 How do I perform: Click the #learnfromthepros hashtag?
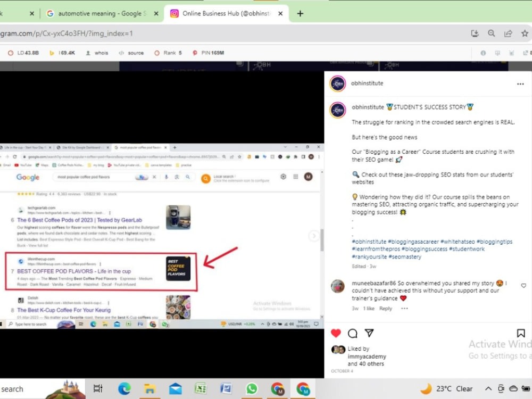point(376,249)
